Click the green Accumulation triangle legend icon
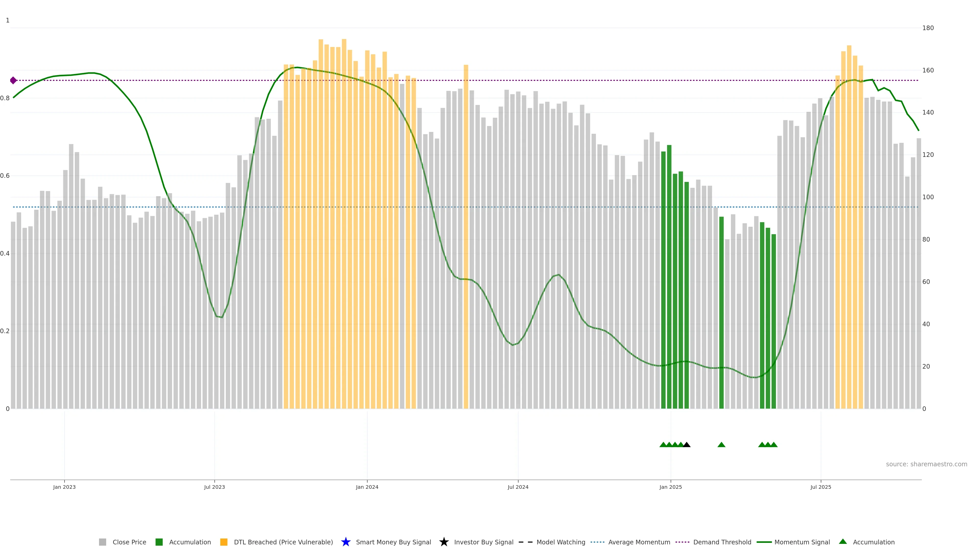980x551 pixels. (843, 542)
